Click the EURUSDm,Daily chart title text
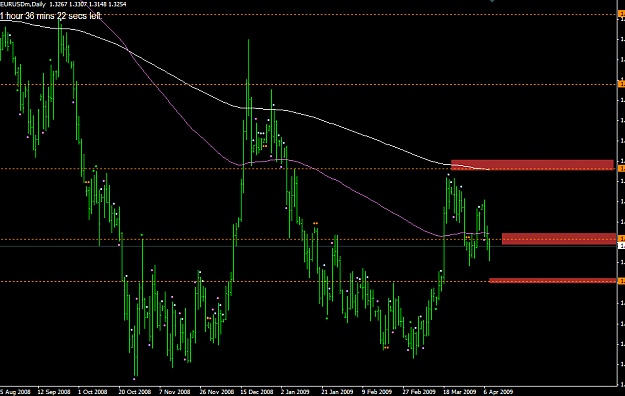The width and height of the screenshot is (625, 396). click(23, 4)
